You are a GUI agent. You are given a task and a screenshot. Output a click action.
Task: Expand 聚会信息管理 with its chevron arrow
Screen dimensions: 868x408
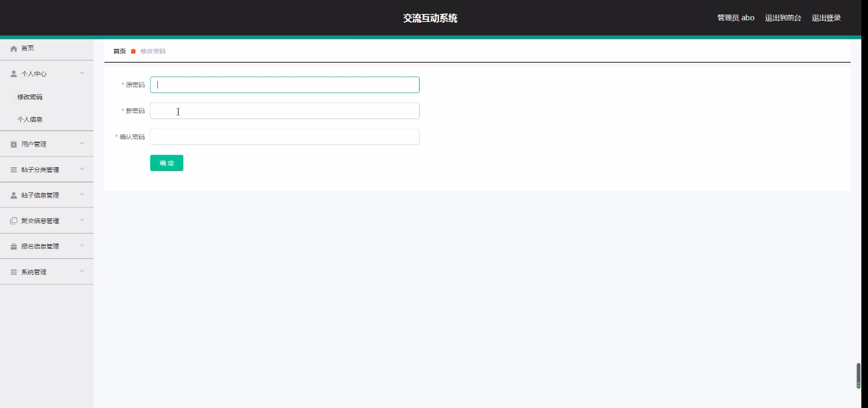tap(82, 220)
